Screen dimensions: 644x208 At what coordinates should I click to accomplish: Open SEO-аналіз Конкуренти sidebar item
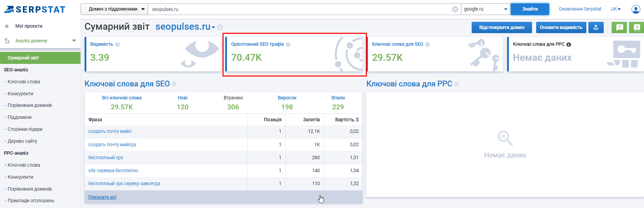tap(20, 94)
